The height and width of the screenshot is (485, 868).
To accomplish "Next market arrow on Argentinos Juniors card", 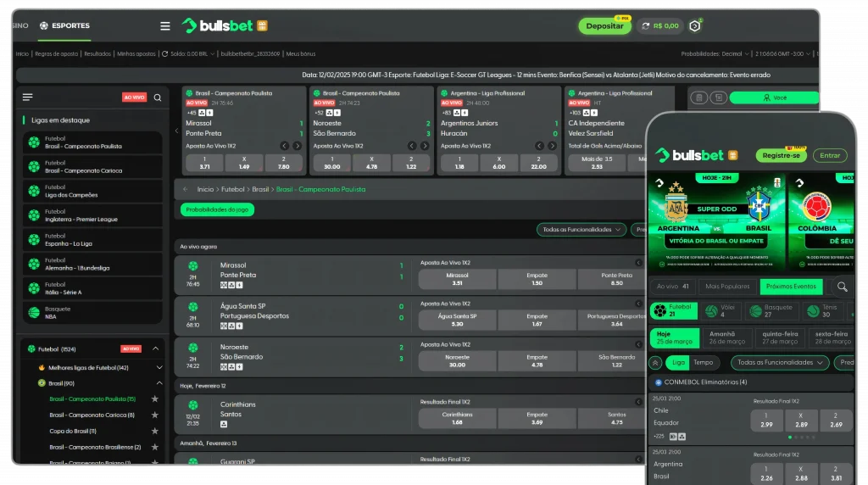I will coord(552,146).
